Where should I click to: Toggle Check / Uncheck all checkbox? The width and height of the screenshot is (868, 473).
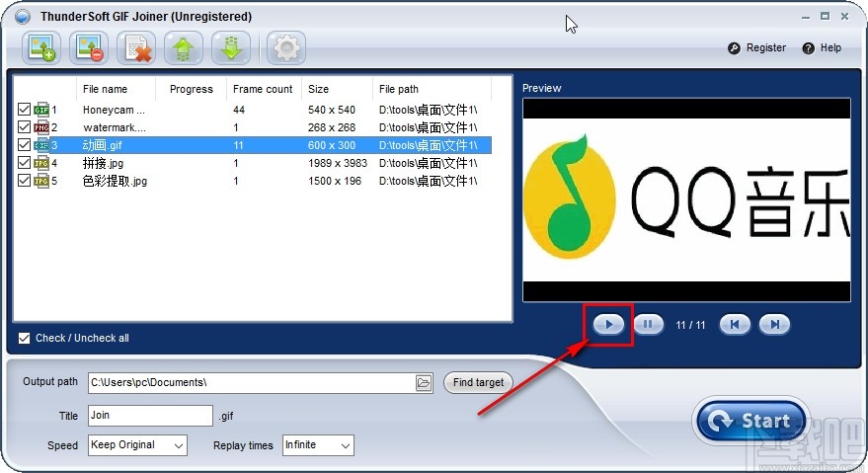(24, 338)
